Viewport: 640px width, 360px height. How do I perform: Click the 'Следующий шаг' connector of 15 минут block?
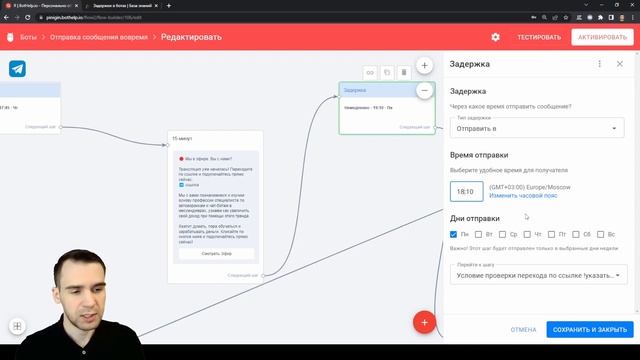tap(263, 276)
